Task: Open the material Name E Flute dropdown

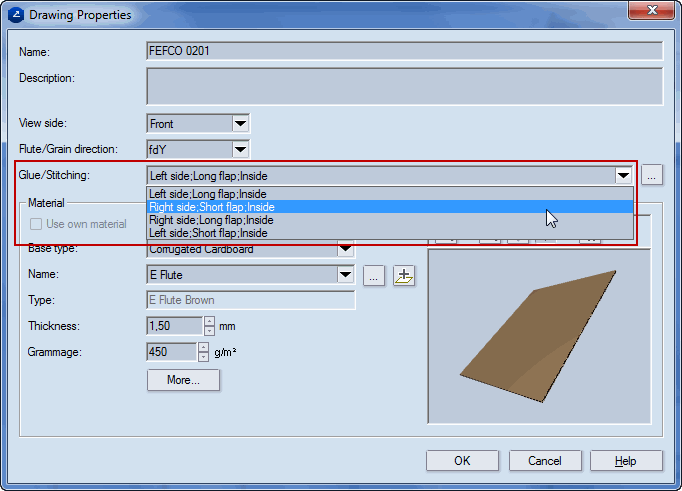Action: tap(346, 274)
